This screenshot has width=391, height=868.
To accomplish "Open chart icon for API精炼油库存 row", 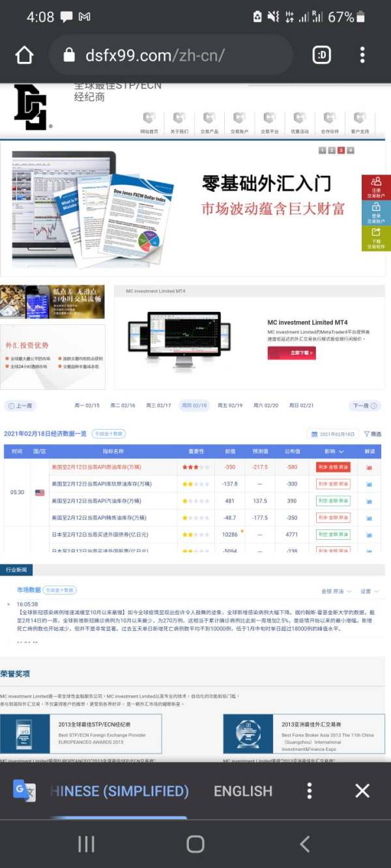I will (369, 518).
